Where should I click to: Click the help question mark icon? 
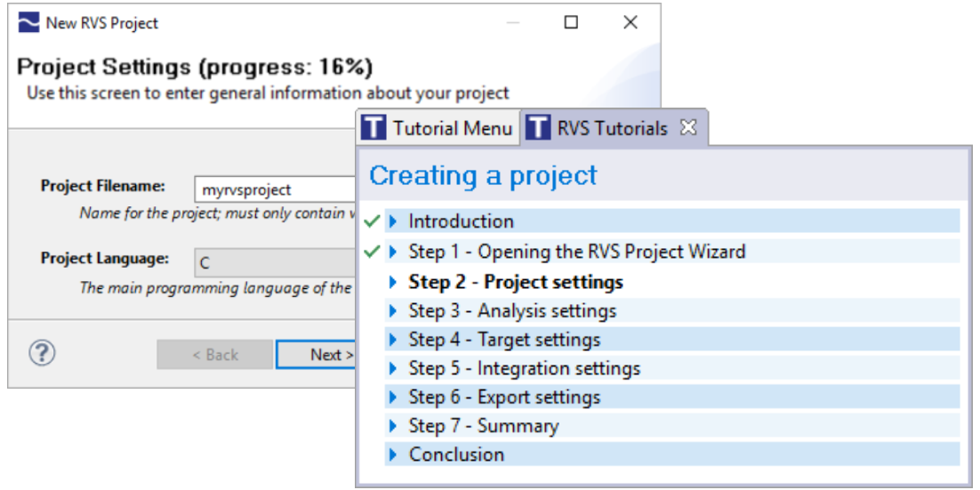point(43,353)
